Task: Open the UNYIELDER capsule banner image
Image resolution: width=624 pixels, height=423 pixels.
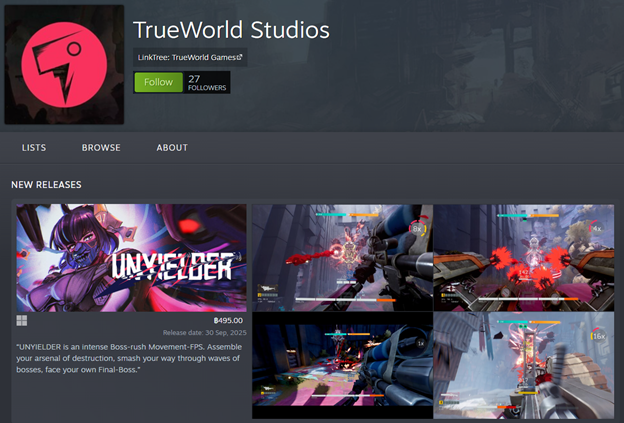Action: coord(130,257)
